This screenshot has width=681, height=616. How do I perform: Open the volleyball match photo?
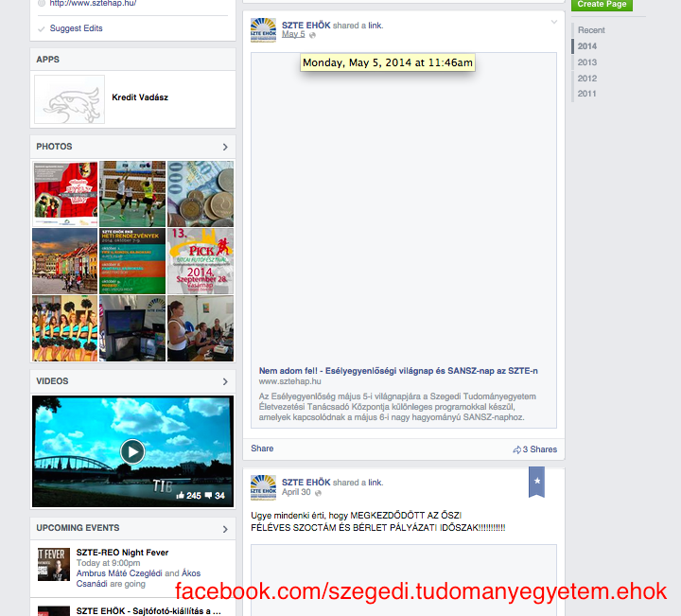[132, 194]
